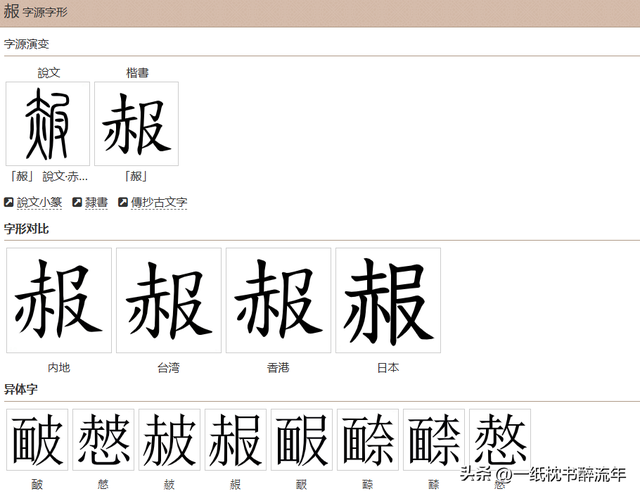Click the arrow icon beside 隸書
This screenshot has height=496, width=640.
[x=77, y=202]
